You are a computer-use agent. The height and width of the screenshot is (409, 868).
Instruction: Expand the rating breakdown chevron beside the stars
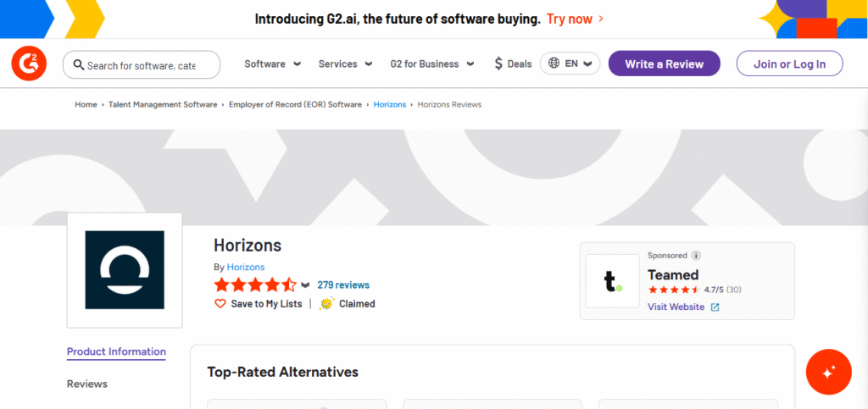[305, 285]
